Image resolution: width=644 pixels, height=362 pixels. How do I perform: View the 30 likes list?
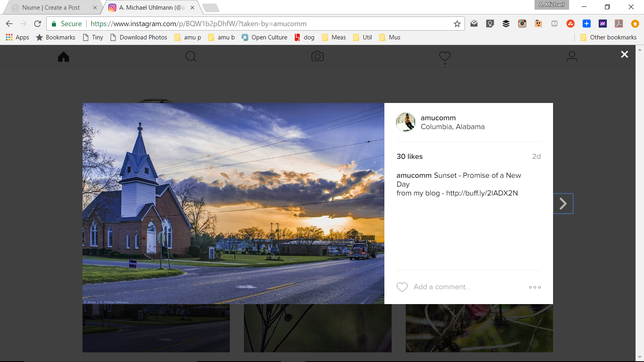click(409, 156)
